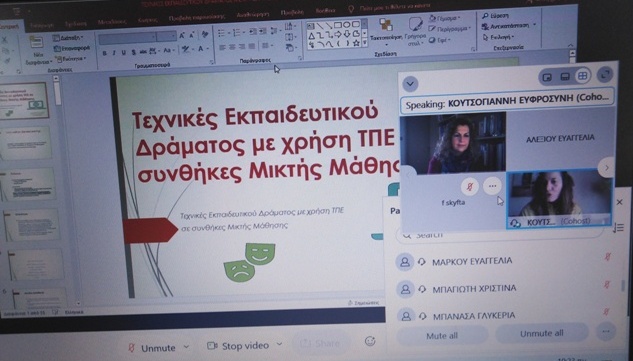The height and width of the screenshot is (361, 633).
Task: Open more options (…) on f skyfta tile
Action: [492, 186]
